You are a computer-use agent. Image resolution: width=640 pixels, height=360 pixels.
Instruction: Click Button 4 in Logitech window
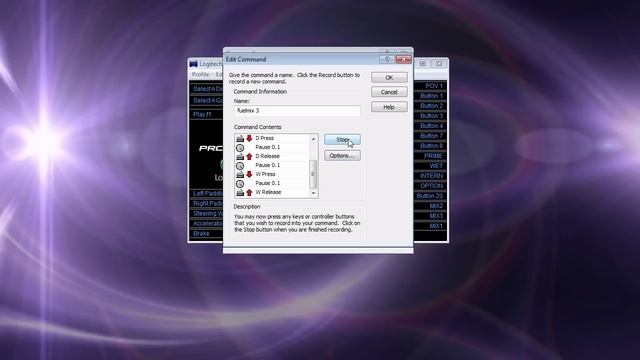(430, 126)
